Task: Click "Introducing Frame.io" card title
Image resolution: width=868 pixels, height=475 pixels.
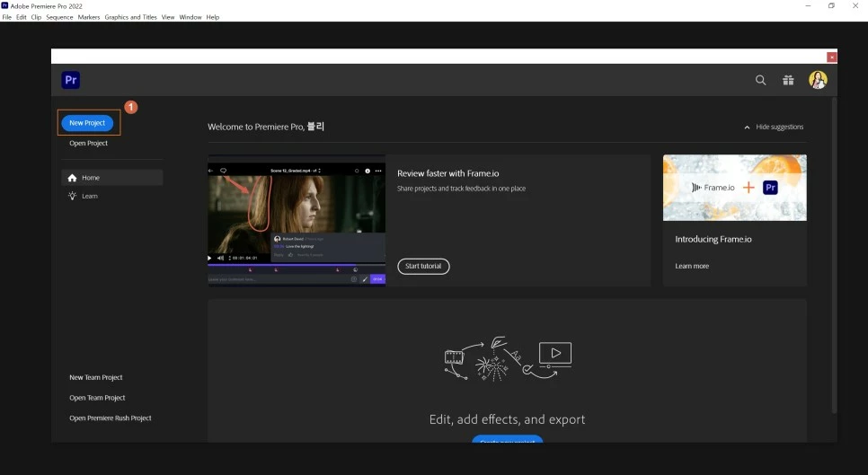Action: (x=713, y=240)
